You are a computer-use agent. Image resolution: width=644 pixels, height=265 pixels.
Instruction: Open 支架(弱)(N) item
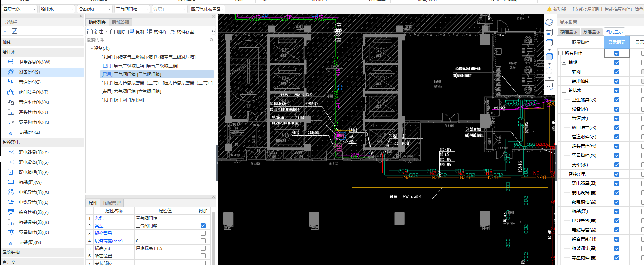tap(30, 242)
